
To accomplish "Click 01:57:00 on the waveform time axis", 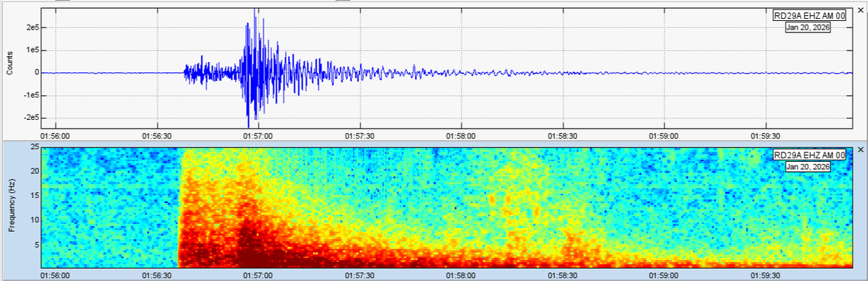I will point(258,135).
